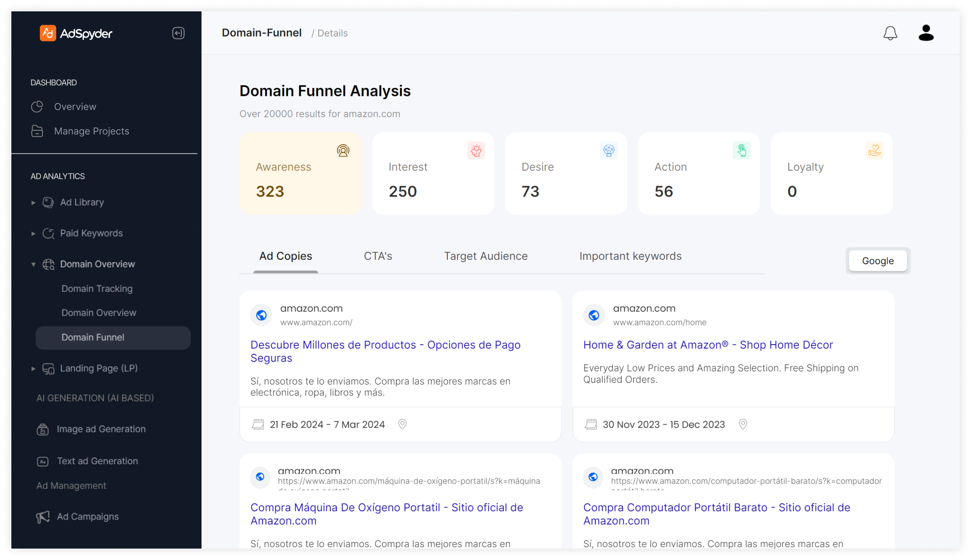Collapse the Domain Overview section arrow

tap(34, 264)
